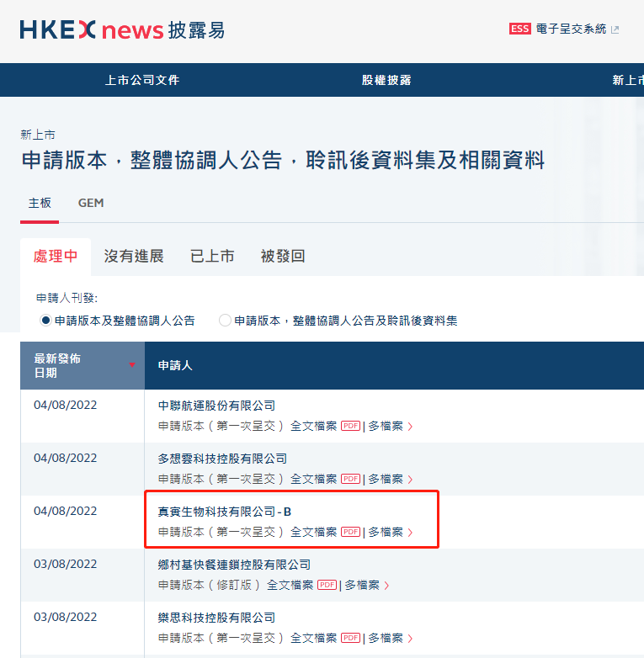Open 新上市 navigation menu
The image size is (644, 658).
628,80
